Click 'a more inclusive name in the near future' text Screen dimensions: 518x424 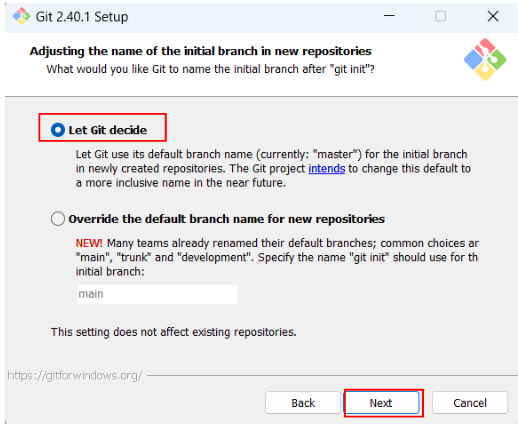pos(181,183)
